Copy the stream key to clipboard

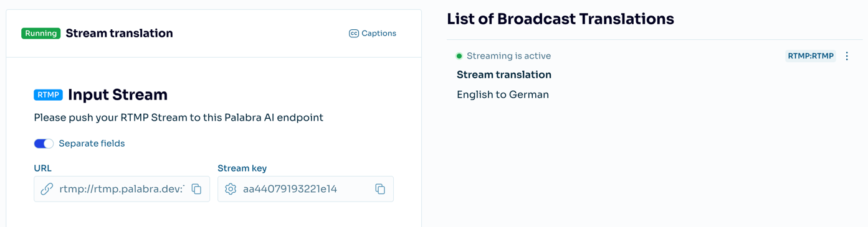(x=380, y=189)
